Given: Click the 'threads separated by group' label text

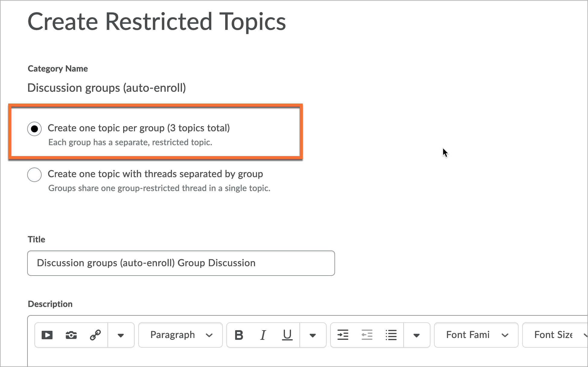Looking at the screenshot, I should (155, 174).
